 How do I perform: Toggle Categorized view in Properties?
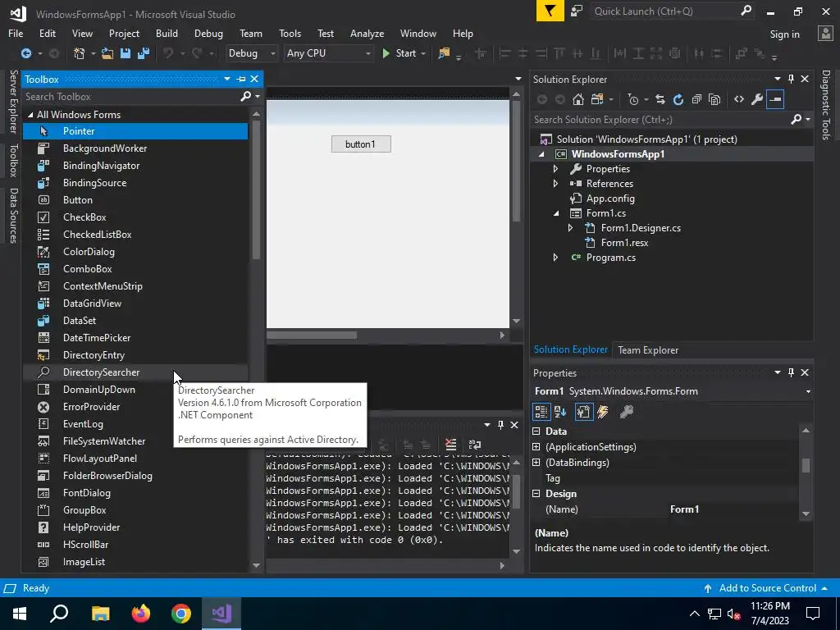[541, 412]
